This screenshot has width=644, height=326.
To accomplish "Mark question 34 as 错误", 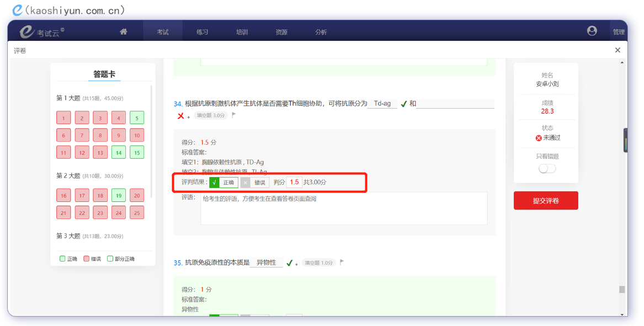I will pos(255,183).
